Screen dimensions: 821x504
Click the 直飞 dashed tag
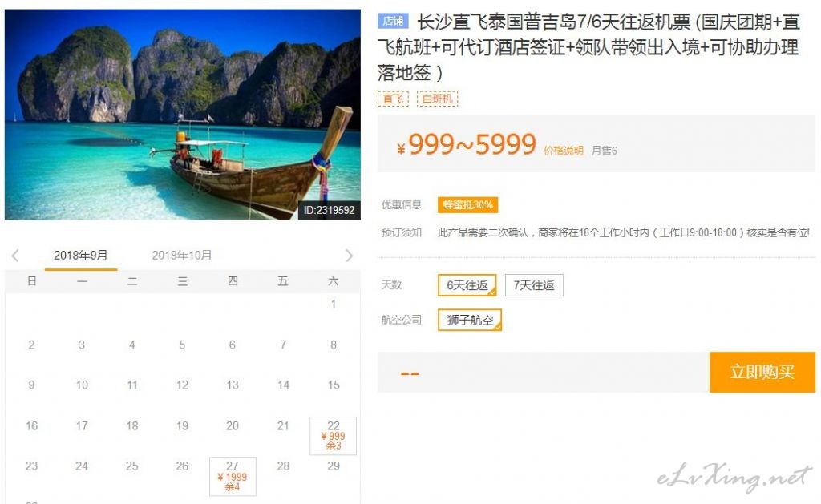(393, 99)
